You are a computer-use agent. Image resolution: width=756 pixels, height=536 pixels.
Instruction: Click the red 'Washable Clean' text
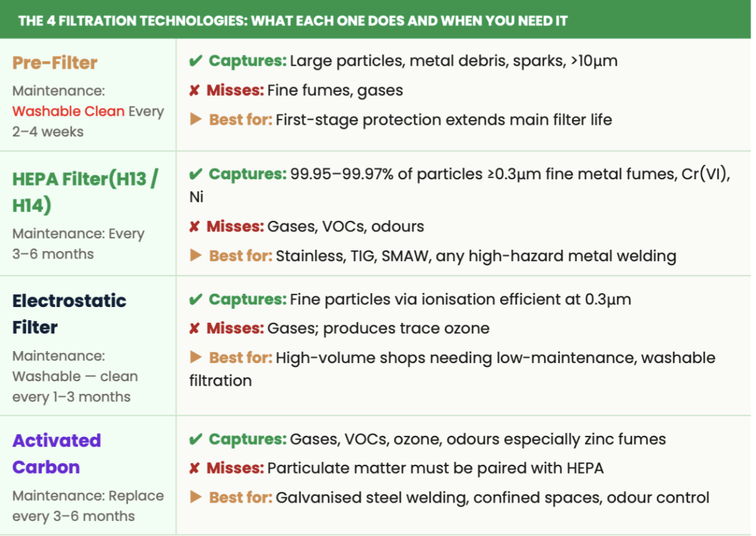[x=69, y=111]
